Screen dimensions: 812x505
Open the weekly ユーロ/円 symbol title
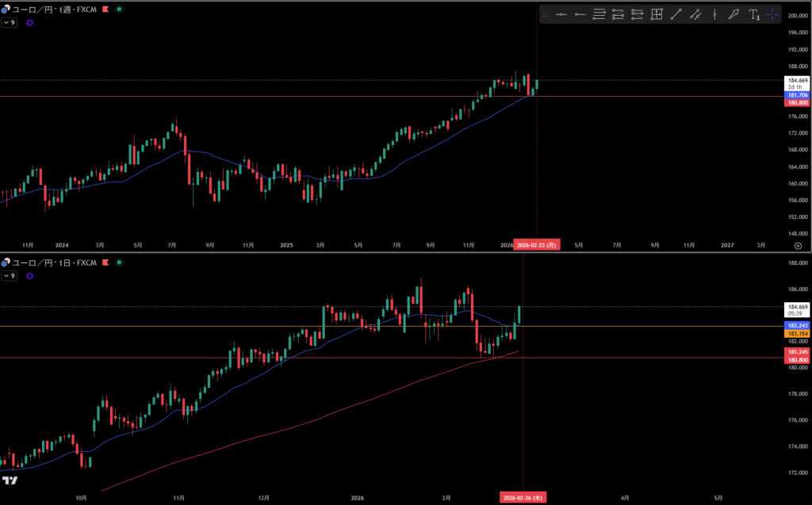tap(48, 9)
